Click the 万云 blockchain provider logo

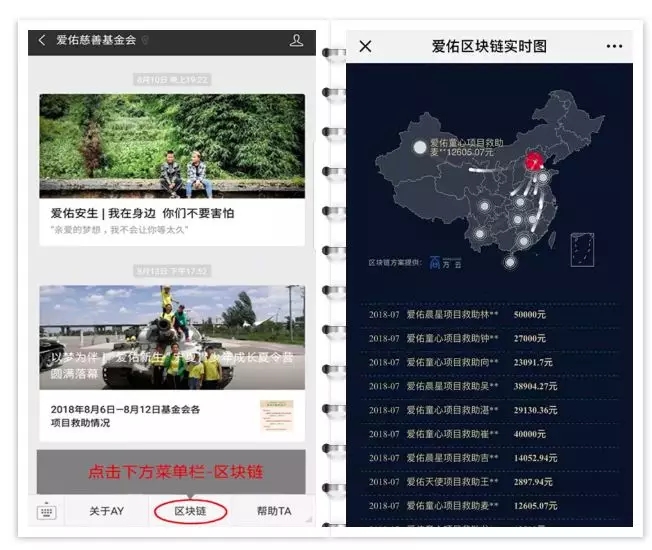(445, 263)
